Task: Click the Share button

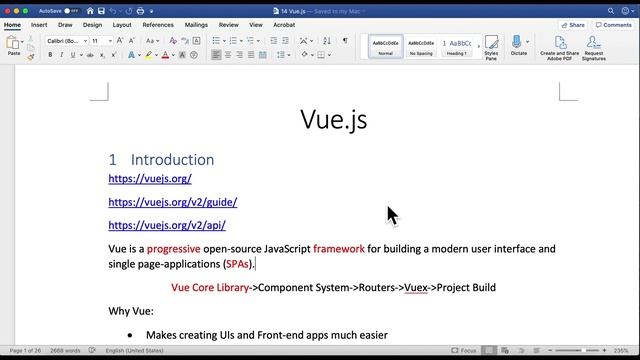Action: click(573, 25)
